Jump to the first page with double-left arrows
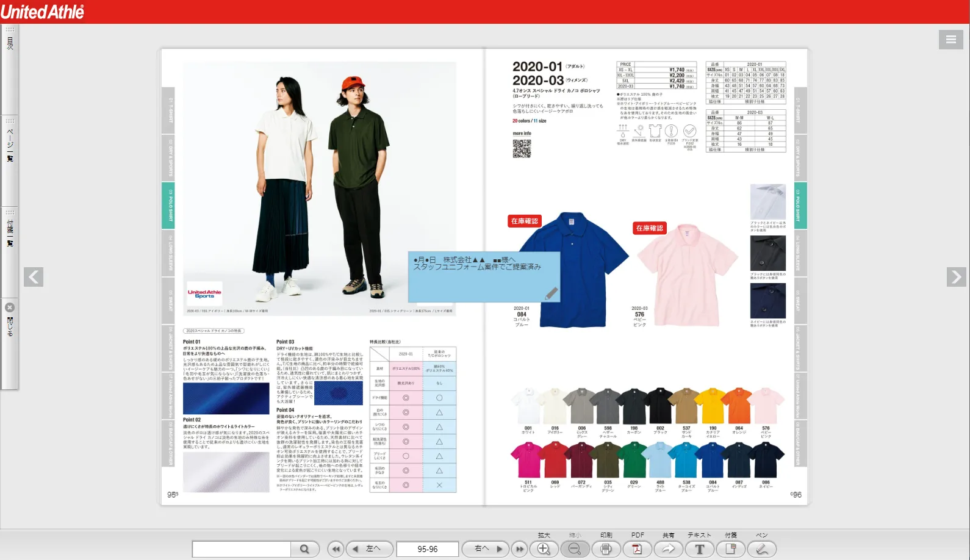The width and height of the screenshot is (970, 560). [336, 549]
